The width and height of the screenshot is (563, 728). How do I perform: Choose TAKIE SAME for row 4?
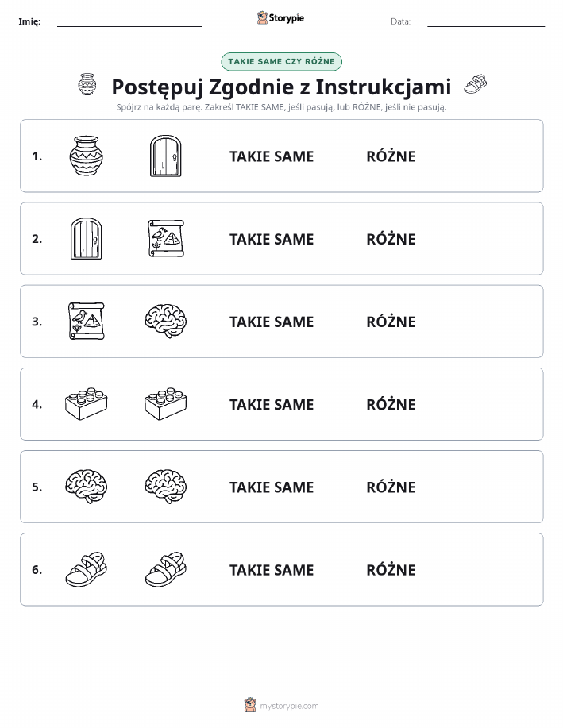(x=272, y=404)
